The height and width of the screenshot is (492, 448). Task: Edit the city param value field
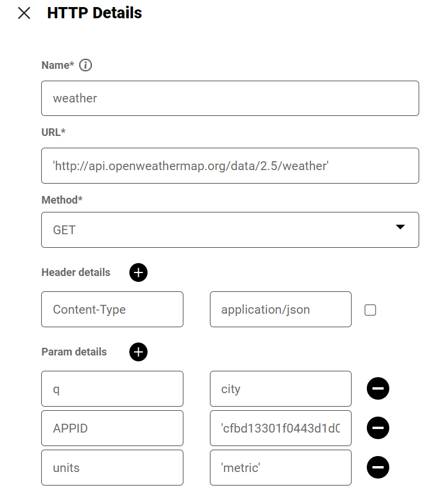pos(280,388)
